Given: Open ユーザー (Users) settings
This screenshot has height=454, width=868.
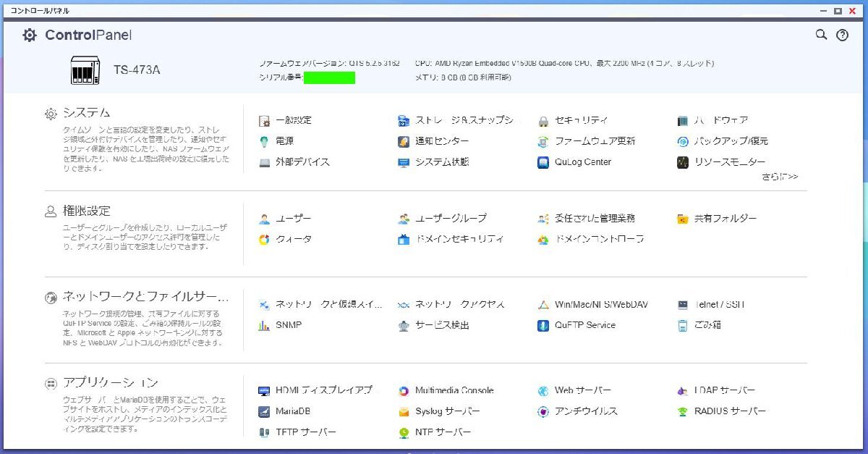Looking at the screenshot, I should pyautogui.click(x=285, y=218).
